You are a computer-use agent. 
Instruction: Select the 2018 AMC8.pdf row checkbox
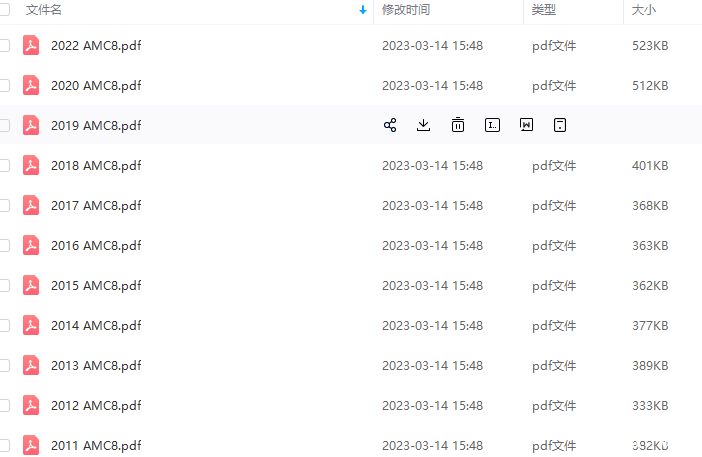(4, 166)
